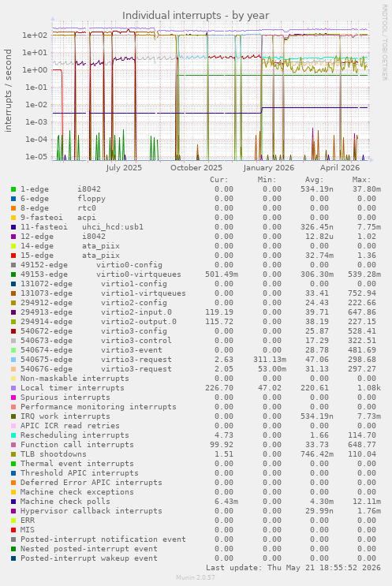Click the Munin 2.0.57 footer text

[x=196, y=577]
